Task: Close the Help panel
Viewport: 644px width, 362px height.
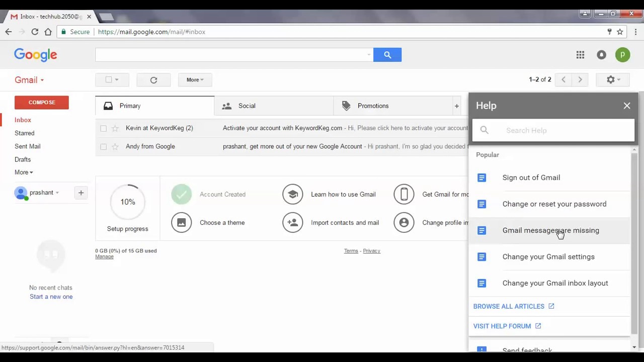Action: 627,106
